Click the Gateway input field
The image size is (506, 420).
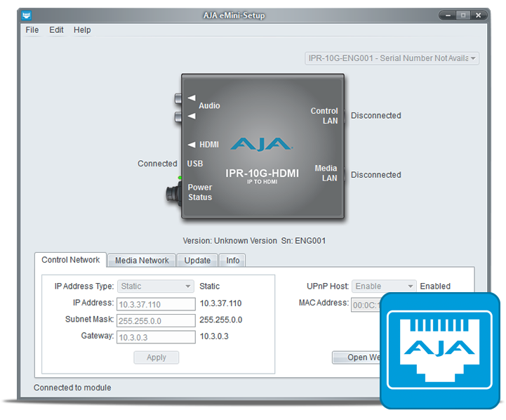(156, 337)
